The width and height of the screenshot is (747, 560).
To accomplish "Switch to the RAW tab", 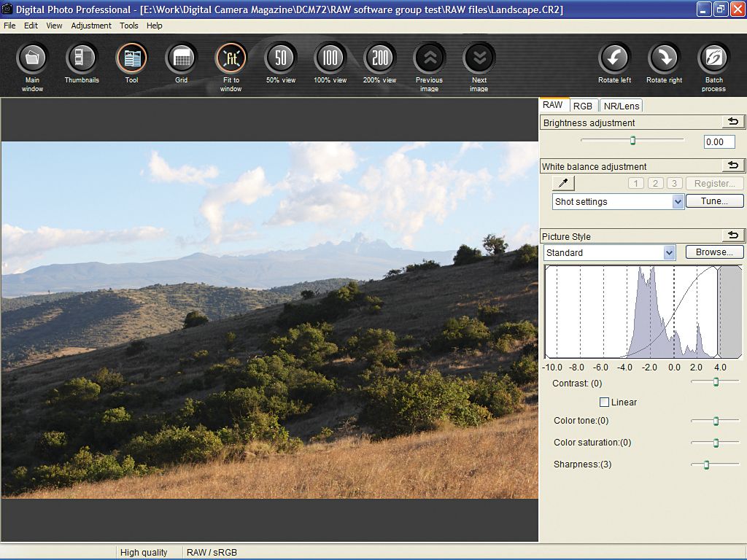I will coord(553,105).
